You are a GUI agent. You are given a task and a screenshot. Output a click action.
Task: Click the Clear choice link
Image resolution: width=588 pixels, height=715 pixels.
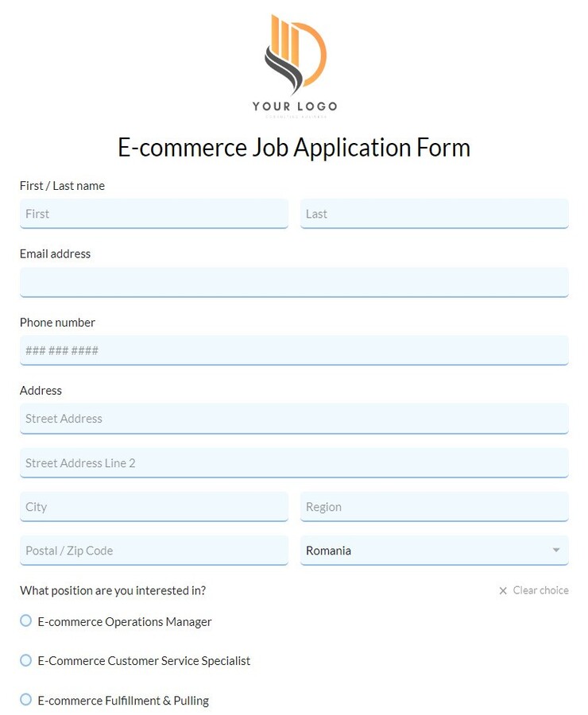tap(540, 590)
